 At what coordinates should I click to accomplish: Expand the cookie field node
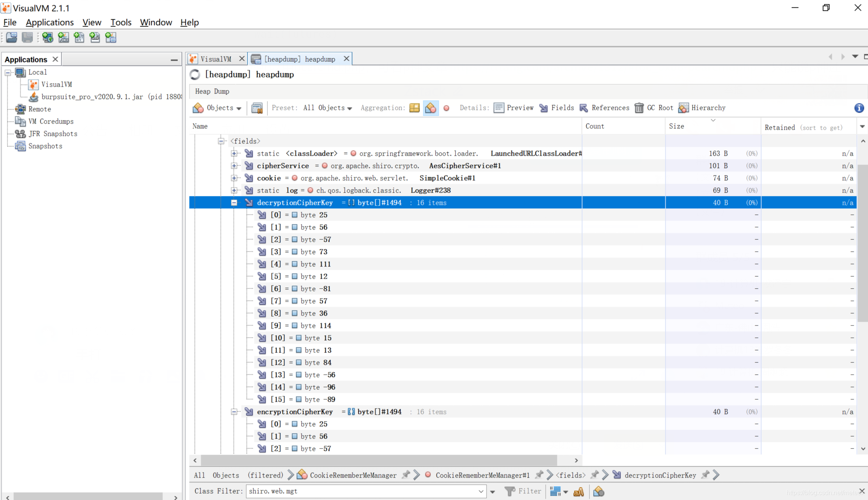[x=234, y=178]
